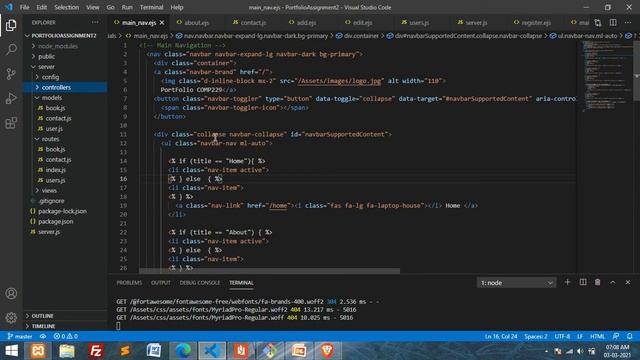Open File Explorer from the taskbar
This screenshot has width=640, height=360.
pyautogui.click(x=67, y=351)
